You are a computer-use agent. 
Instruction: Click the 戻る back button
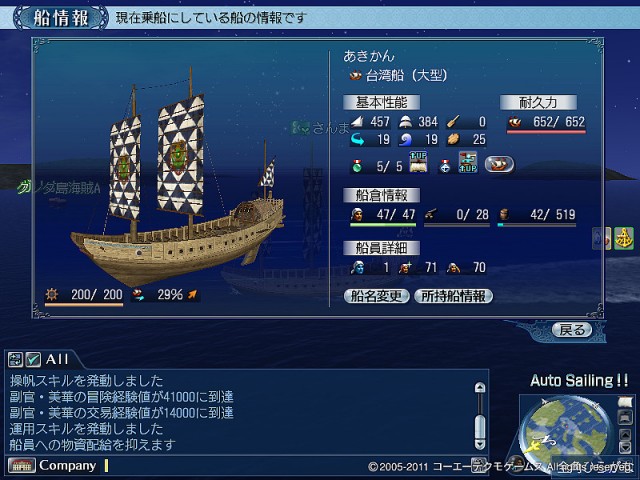click(571, 329)
